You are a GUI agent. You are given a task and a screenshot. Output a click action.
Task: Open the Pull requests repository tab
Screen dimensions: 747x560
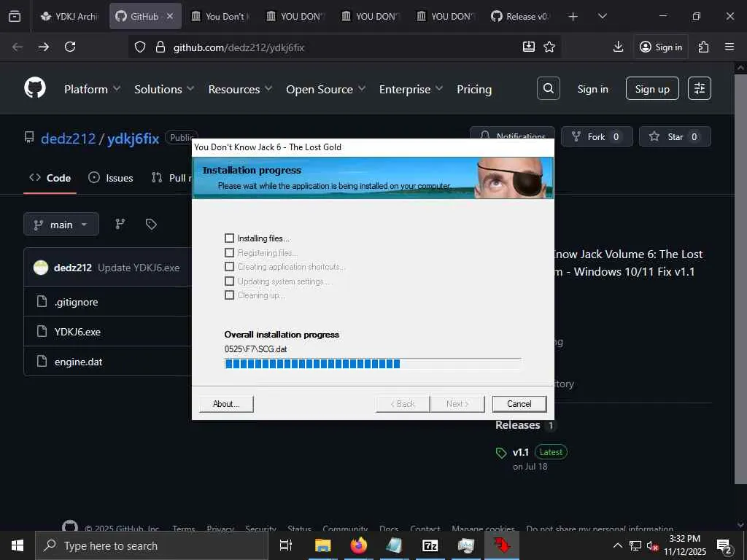tap(171, 178)
